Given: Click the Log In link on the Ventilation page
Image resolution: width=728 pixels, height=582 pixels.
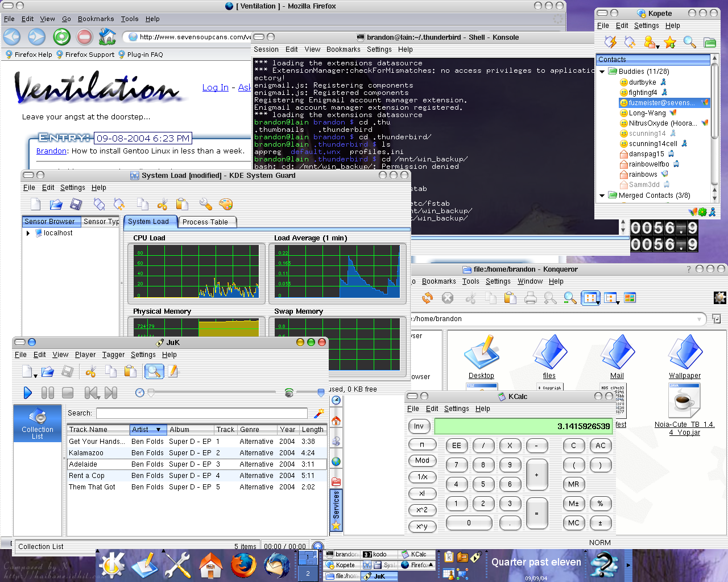Looking at the screenshot, I should pos(216,88).
